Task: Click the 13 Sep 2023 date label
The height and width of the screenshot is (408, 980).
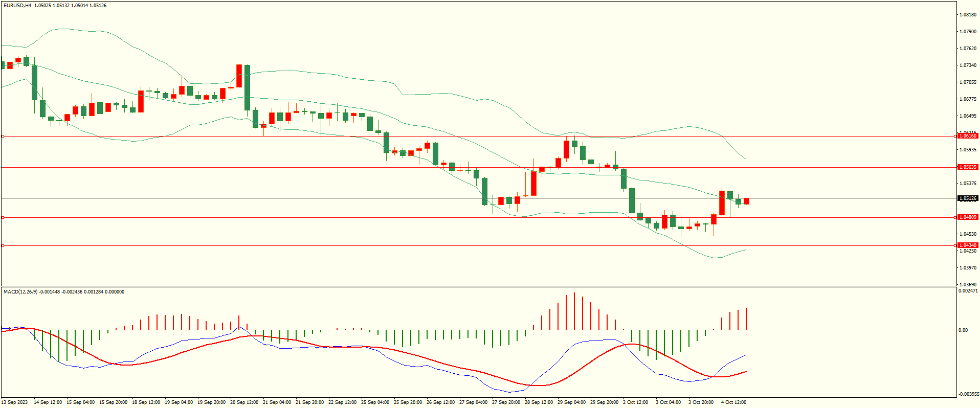Action: click(15, 402)
